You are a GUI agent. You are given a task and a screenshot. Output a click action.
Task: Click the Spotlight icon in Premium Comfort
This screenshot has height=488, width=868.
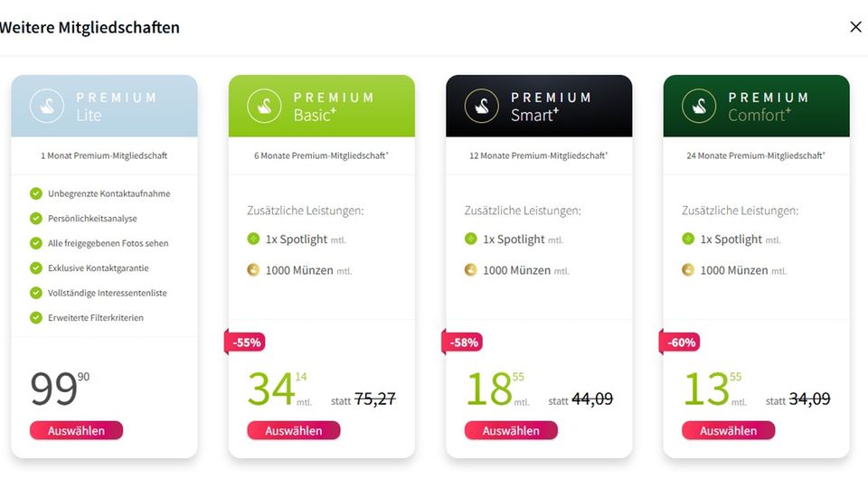coord(688,239)
